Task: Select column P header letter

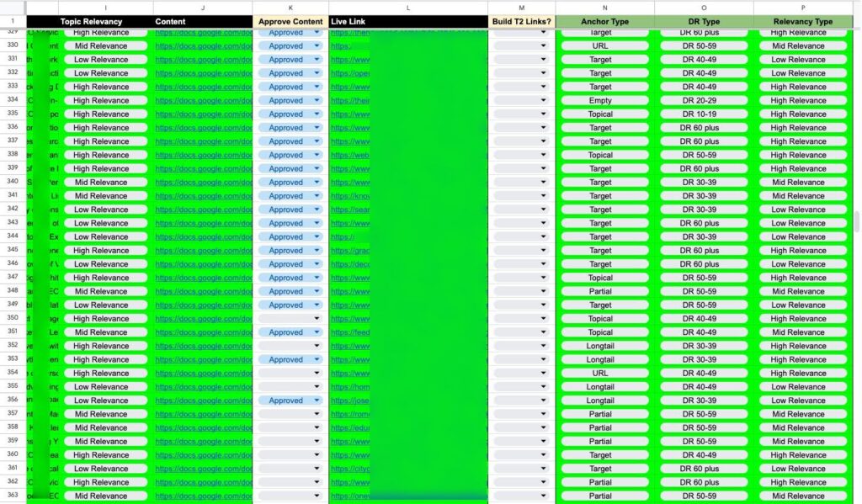Action: (x=803, y=7)
